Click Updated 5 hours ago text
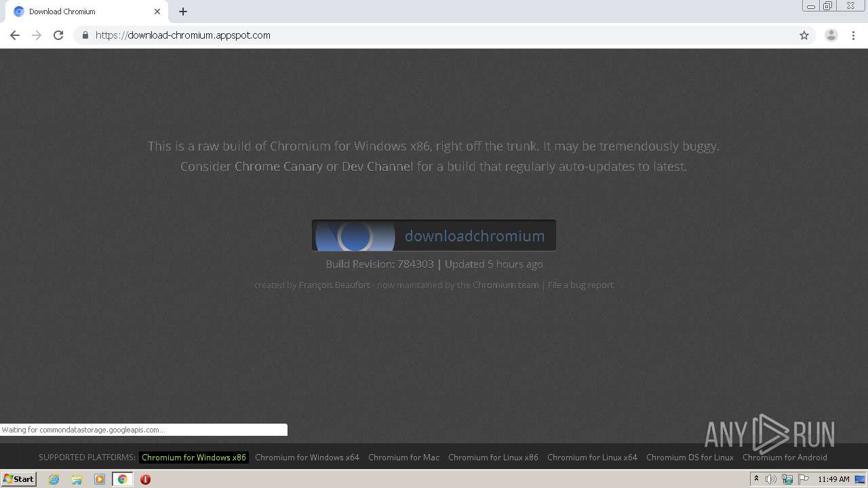The width and height of the screenshot is (868, 488). [x=494, y=264]
